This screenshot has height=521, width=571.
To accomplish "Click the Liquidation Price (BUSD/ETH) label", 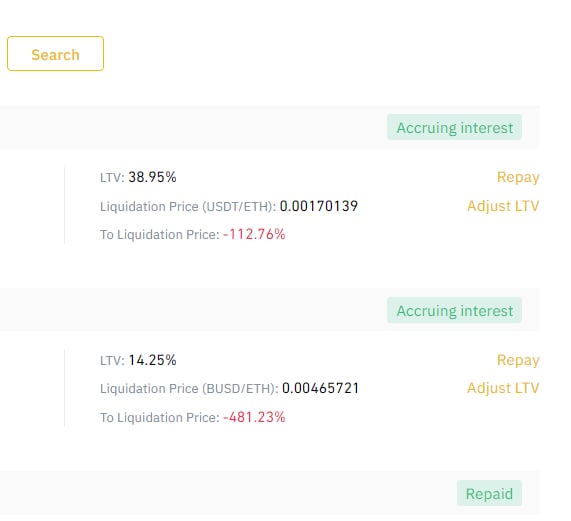I will pos(189,388).
